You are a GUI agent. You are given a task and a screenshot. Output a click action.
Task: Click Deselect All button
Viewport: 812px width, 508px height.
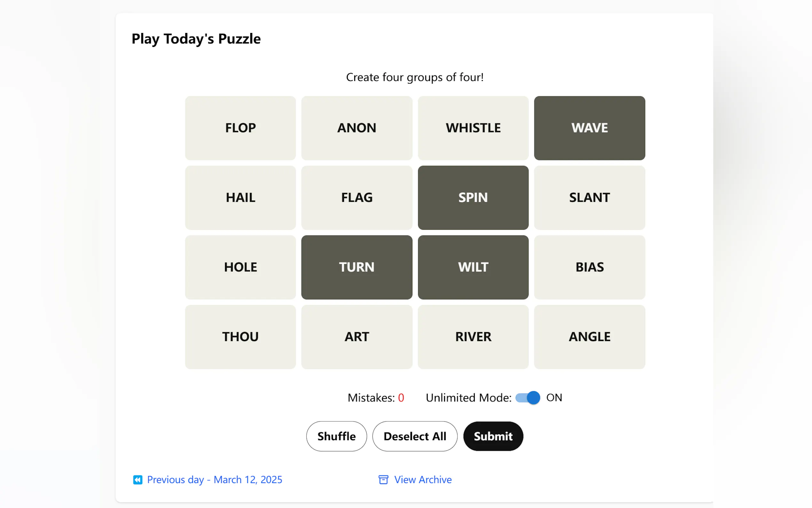click(415, 436)
